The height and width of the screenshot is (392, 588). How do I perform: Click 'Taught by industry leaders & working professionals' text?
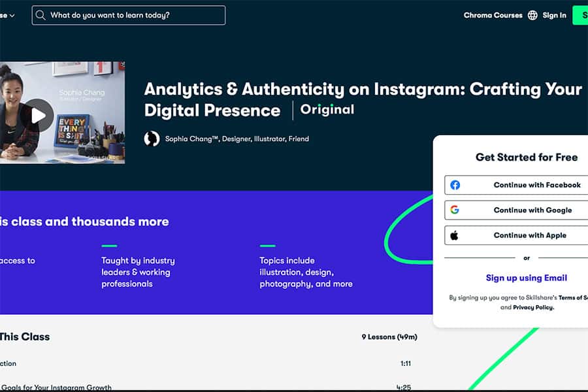coord(138,272)
